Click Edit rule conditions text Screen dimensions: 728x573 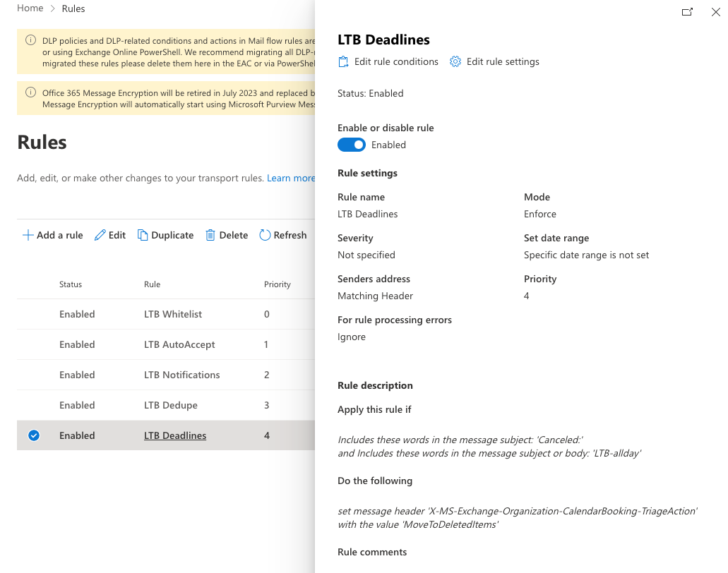(396, 61)
